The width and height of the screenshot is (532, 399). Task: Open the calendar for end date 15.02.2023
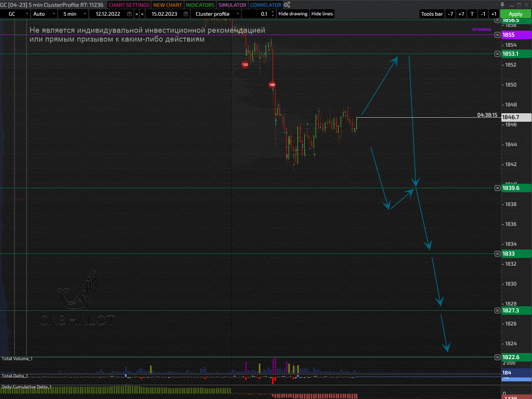click(x=186, y=14)
